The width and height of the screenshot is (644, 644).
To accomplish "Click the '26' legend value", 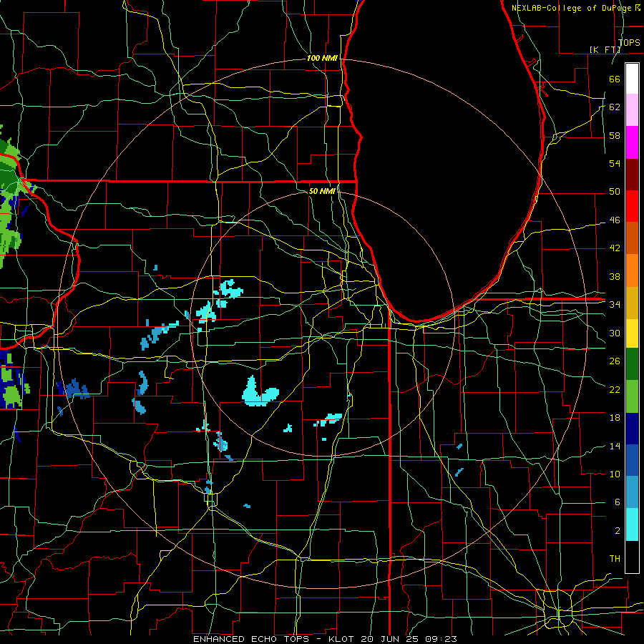I will 615,361.
